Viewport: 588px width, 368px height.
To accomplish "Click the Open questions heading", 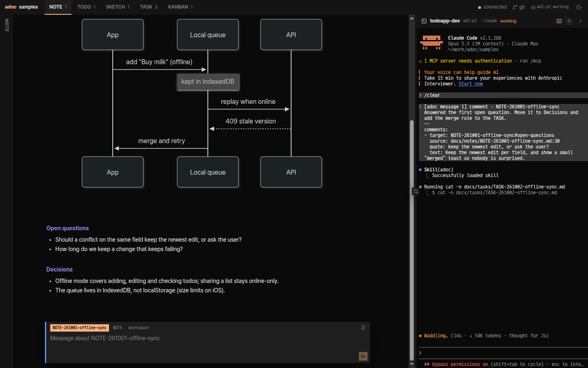I will (67, 228).
